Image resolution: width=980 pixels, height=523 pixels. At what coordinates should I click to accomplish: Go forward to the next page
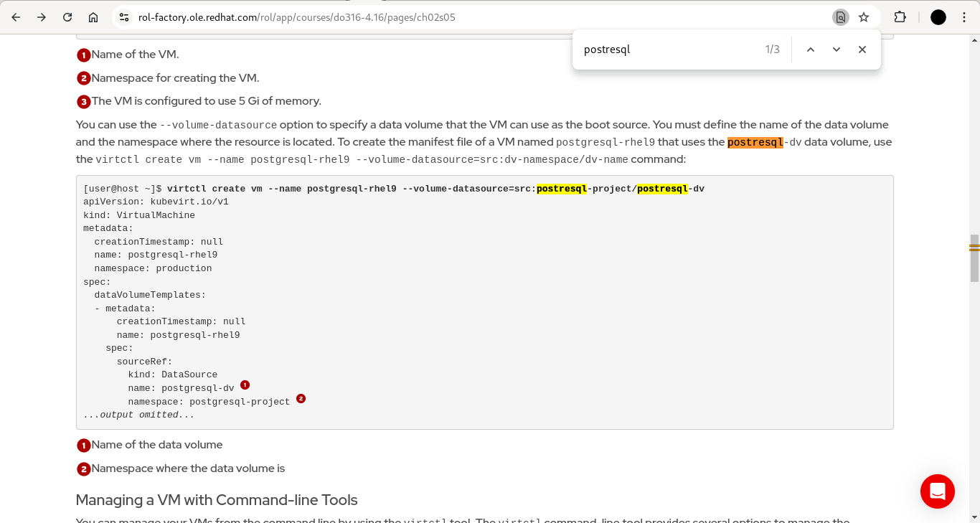42,17
